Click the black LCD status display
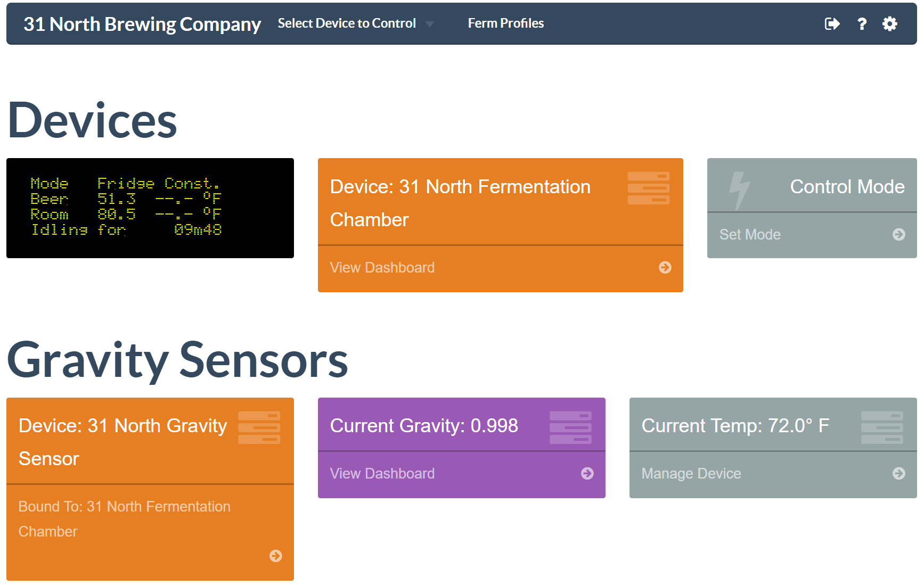The height and width of the screenshot is (585, 924). (x=150, y=208)
